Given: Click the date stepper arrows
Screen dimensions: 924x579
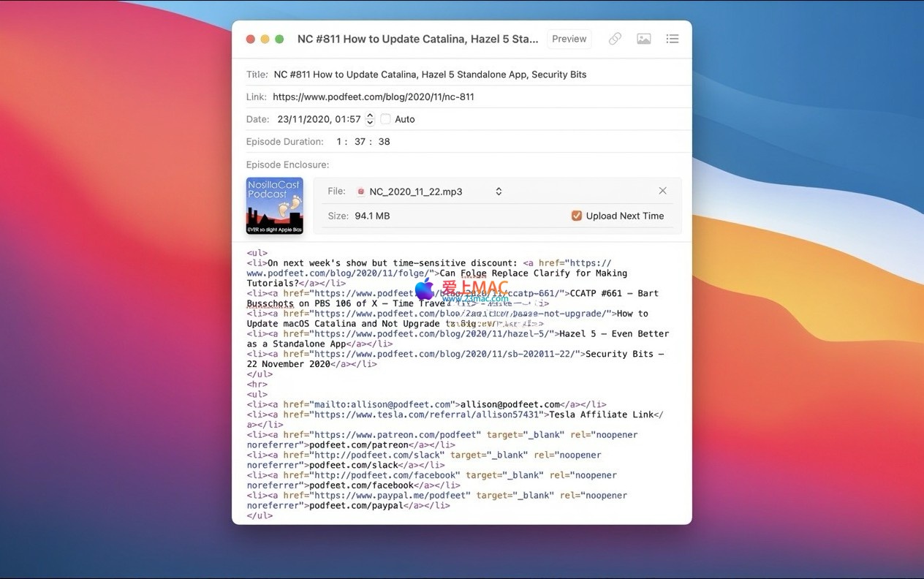Looking at the screenshot, I should [370, 119].
